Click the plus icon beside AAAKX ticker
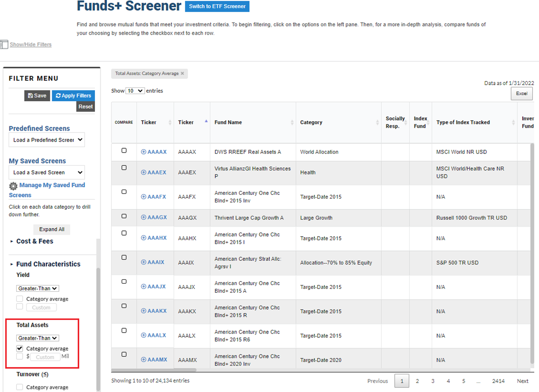Screen dimensions: 539x392 144,311
